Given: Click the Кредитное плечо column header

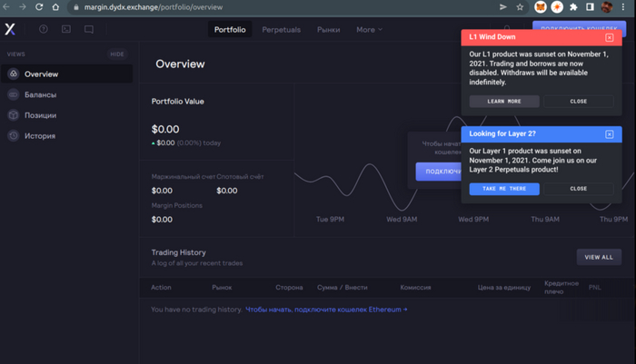Looking at the screenshot, I should [561, 288].
